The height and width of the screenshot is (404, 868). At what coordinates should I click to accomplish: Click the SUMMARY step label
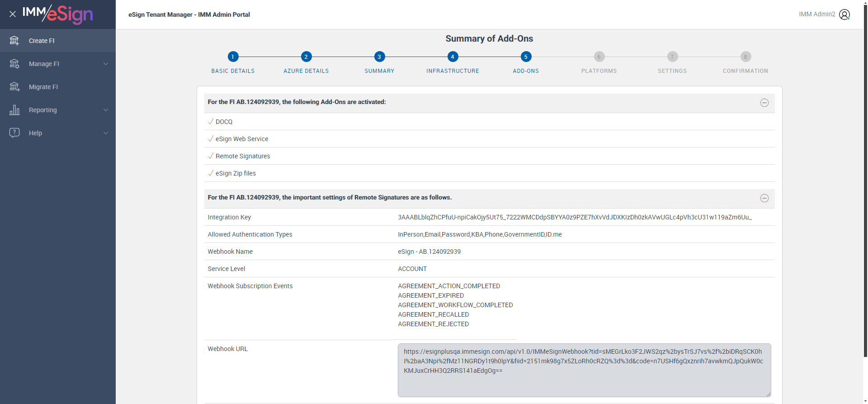pos(379,71)
